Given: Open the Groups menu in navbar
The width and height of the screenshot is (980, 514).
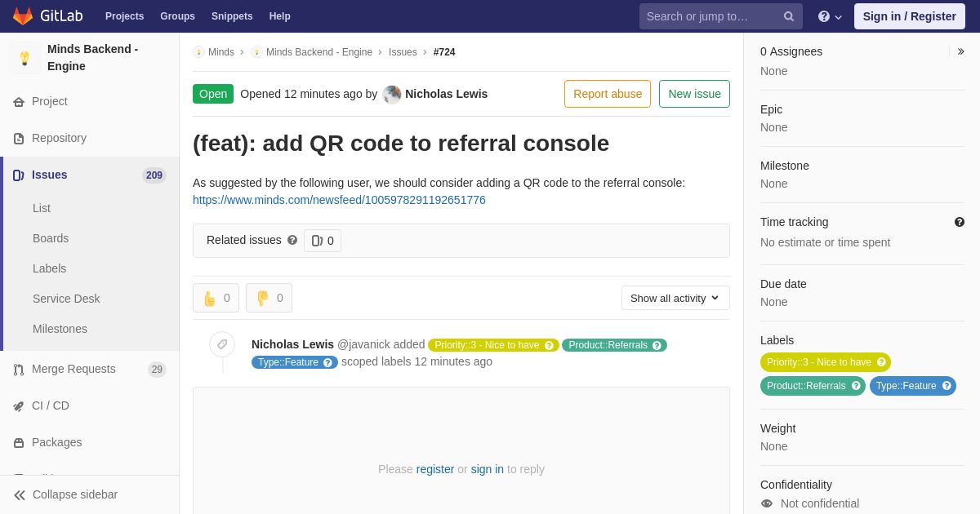Looking at the screenshot, I should 177,16.
